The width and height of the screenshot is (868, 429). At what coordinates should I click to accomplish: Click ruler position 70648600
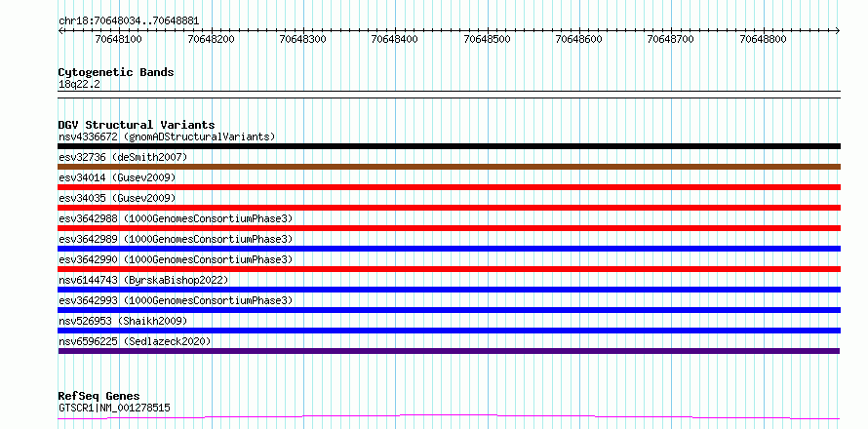[578, 39]
